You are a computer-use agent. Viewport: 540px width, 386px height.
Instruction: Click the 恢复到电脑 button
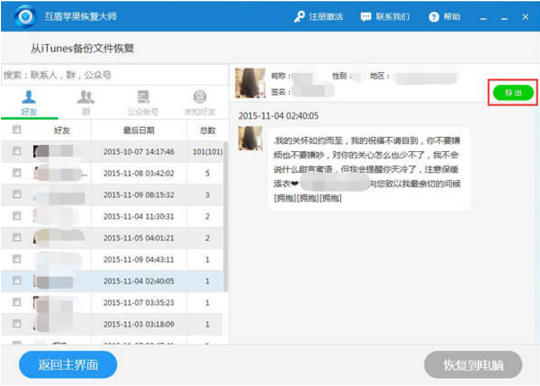click(x=473, y=365)
